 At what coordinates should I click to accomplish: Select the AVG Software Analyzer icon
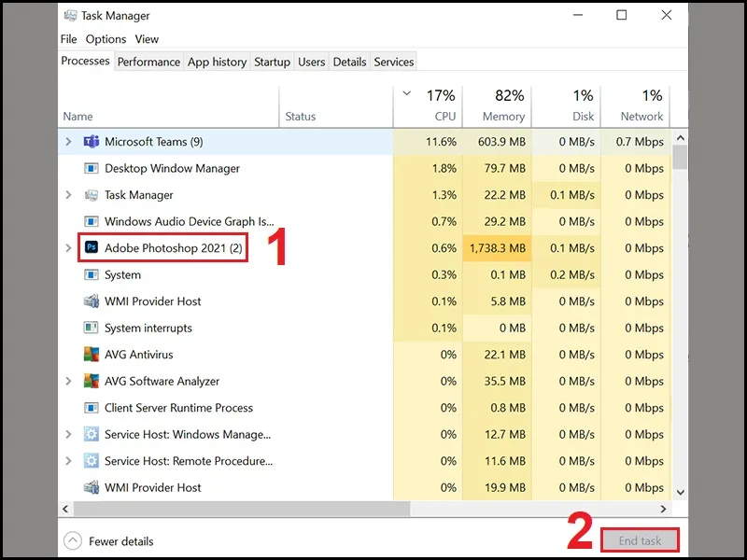(x=92, y=381)
